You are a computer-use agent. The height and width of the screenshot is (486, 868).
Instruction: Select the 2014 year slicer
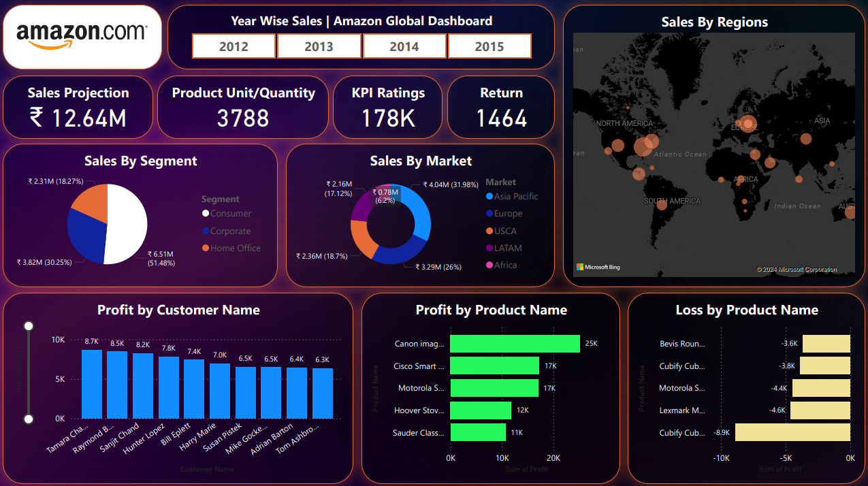click(x=404, y=46)
